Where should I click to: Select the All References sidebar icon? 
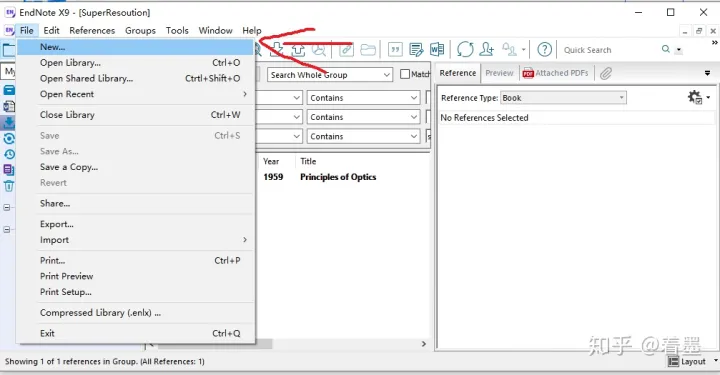(x=9, y=90)
